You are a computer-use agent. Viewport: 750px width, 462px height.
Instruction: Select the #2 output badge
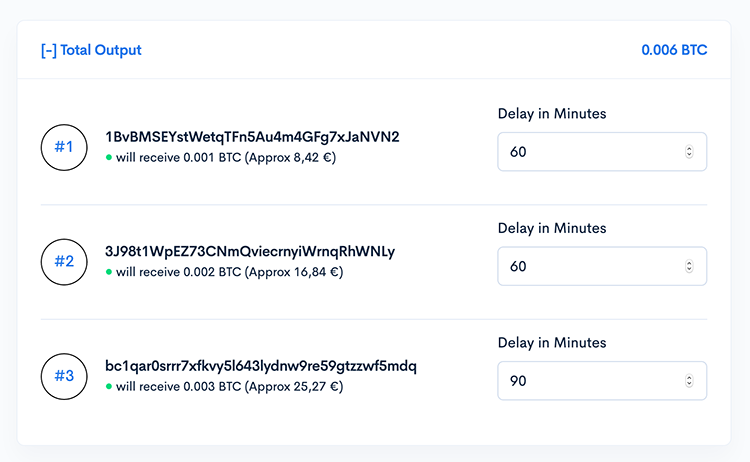(x=64, y=261)
